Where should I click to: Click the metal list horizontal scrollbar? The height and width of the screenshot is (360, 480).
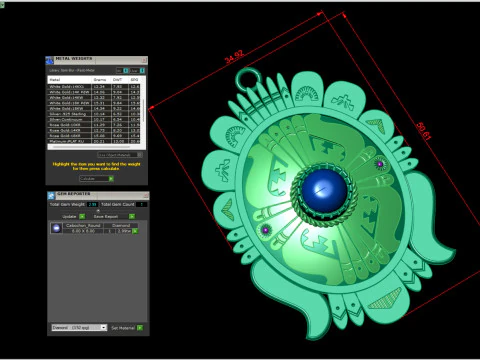(x=92, y=147)
